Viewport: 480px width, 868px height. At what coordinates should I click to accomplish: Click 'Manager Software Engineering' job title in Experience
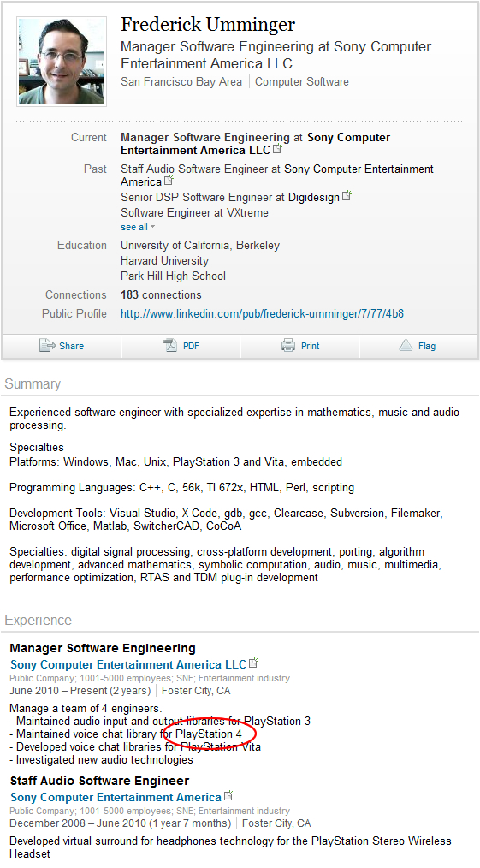click(103, 648)
